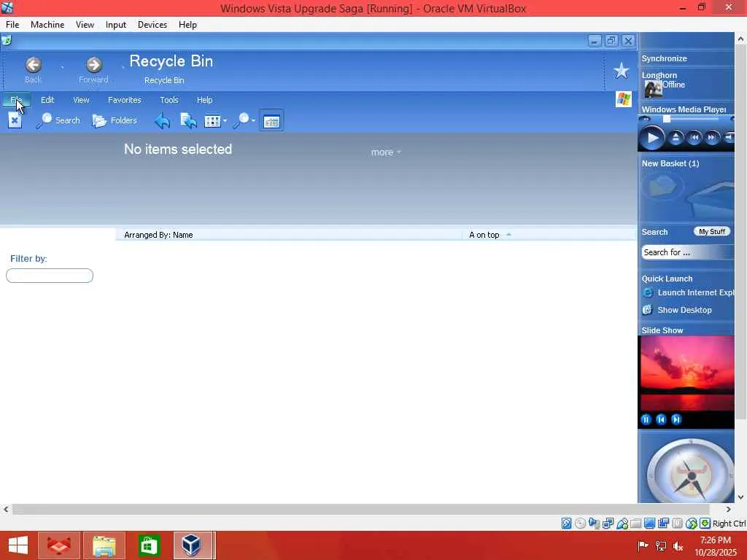
Task: Click the Search toolbar button
Action: pos(58,120)
